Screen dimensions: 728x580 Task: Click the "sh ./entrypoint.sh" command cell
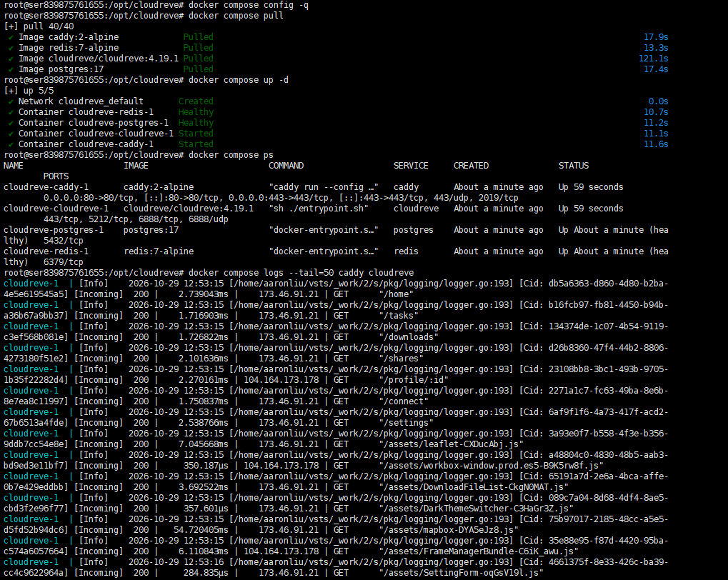coord(319,209)
